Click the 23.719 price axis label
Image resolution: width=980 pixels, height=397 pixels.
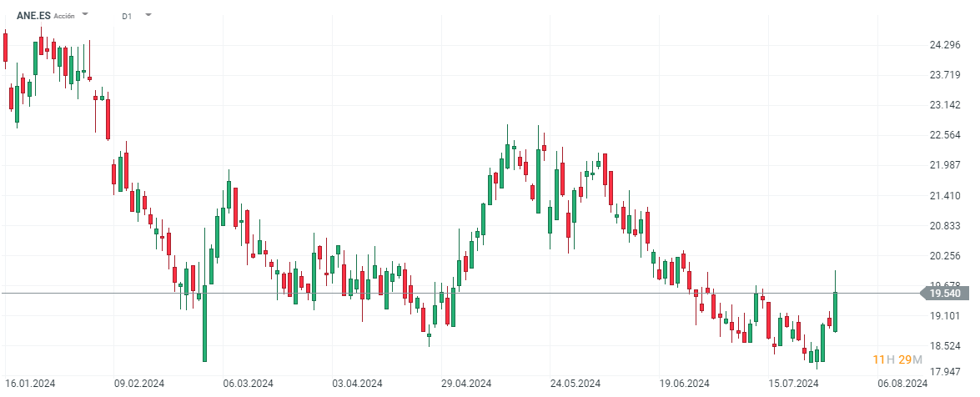pos(945,75)
